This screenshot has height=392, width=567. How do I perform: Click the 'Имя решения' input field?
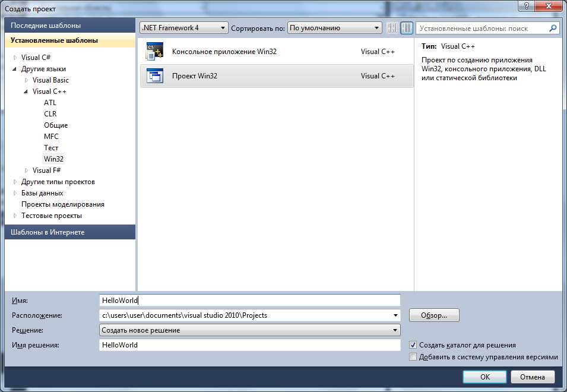(250, 345)
